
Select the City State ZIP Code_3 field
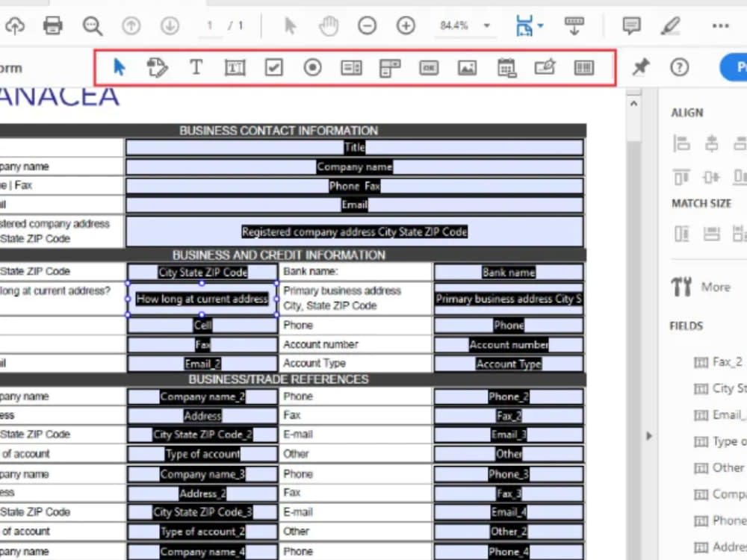pos(202,512)
